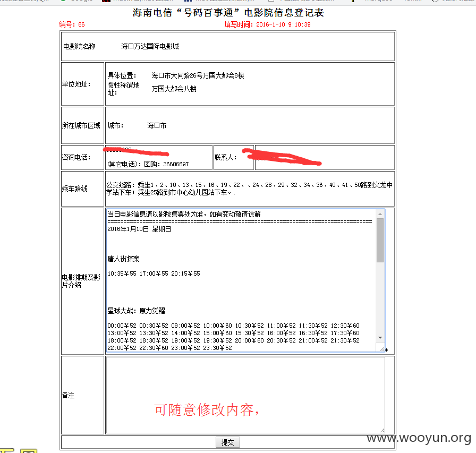
Task: Click the schedule text area's scrollbar up arrow
Action: 380,214
